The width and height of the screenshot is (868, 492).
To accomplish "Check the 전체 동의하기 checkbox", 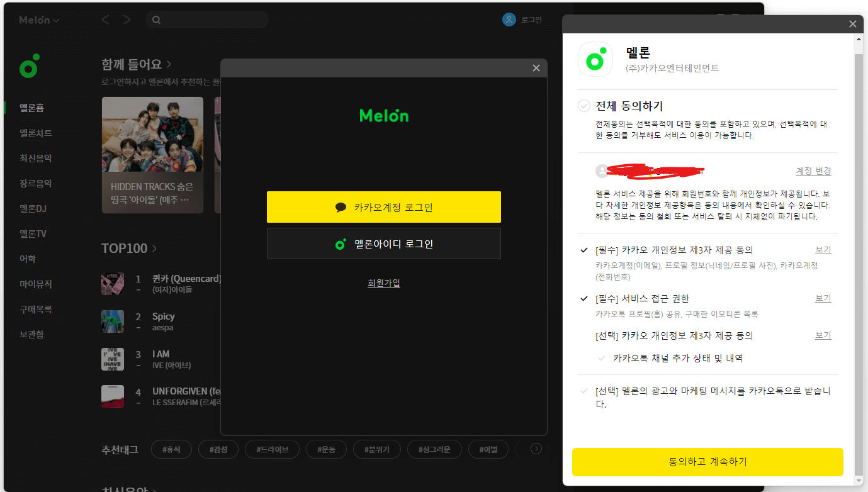I will click(584, 106).
